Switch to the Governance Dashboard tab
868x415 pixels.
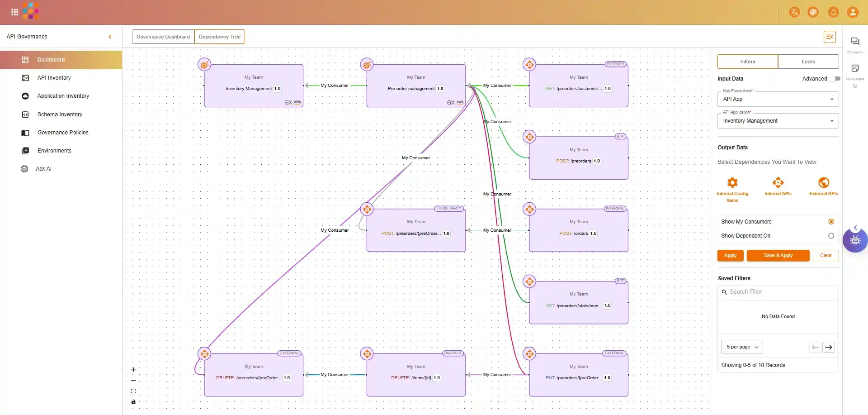[163, 37]
